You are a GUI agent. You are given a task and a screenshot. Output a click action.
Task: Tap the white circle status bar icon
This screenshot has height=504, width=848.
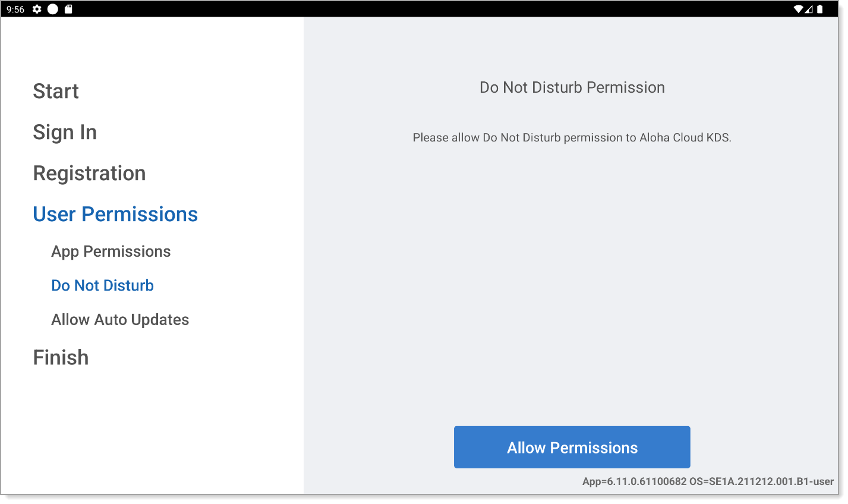(53, 9)
